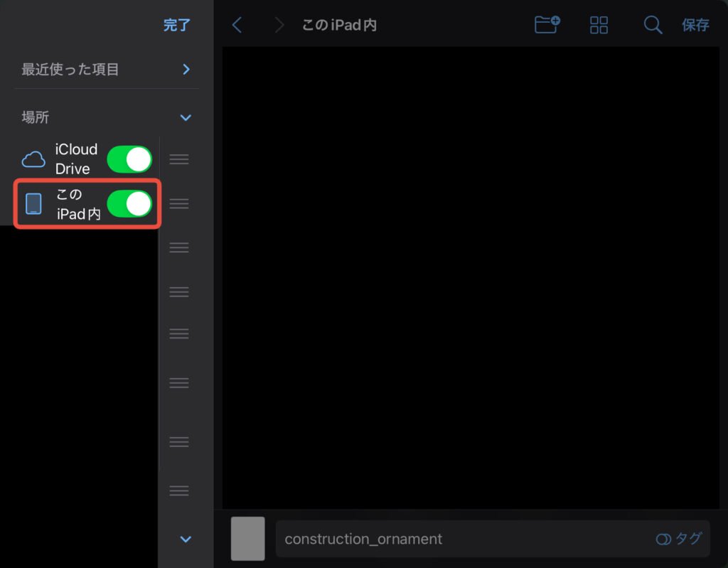
Task: Tap the iCloud Drive cloud icon
Action: (x=33, y=159)
